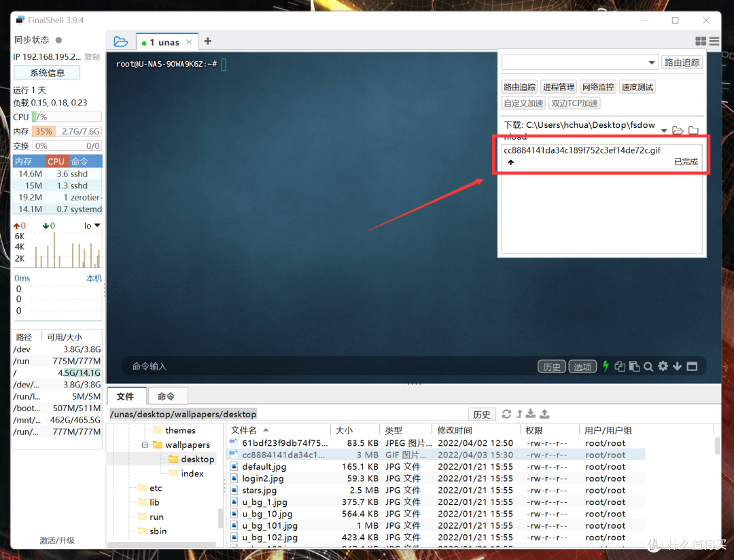This screenshot has height=560, width=734.
Task: Click the 系统信息 button
Action: pyautogui.click(x=47, y=73)
